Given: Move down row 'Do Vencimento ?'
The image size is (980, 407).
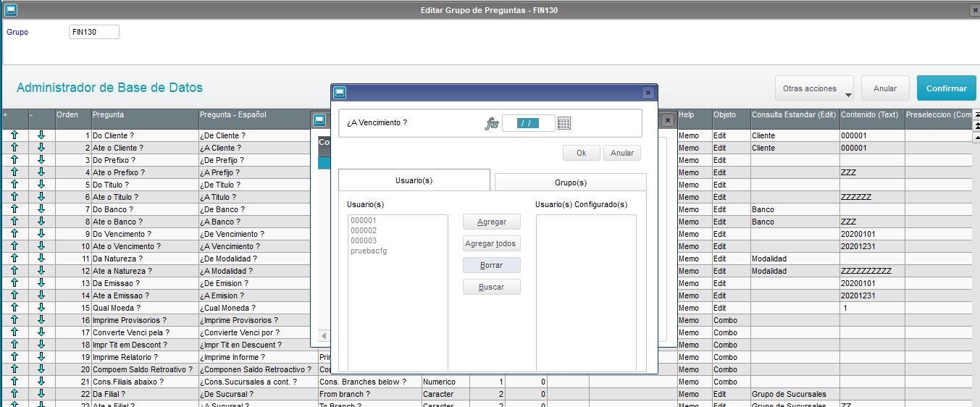Looking at the screenshot, I should 41,234.
